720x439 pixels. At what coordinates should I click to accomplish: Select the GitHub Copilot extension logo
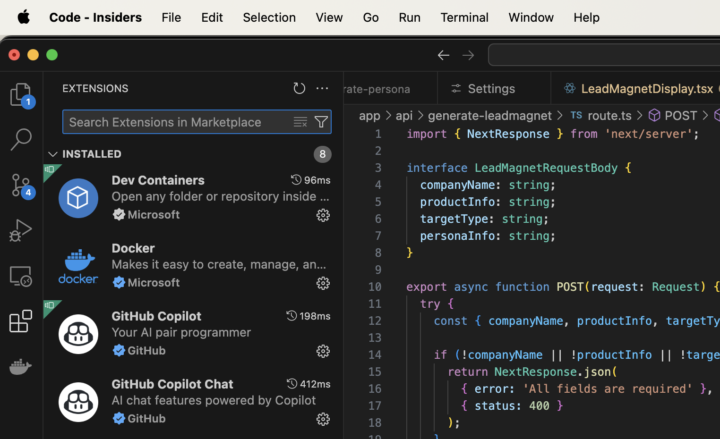[78, 334]
